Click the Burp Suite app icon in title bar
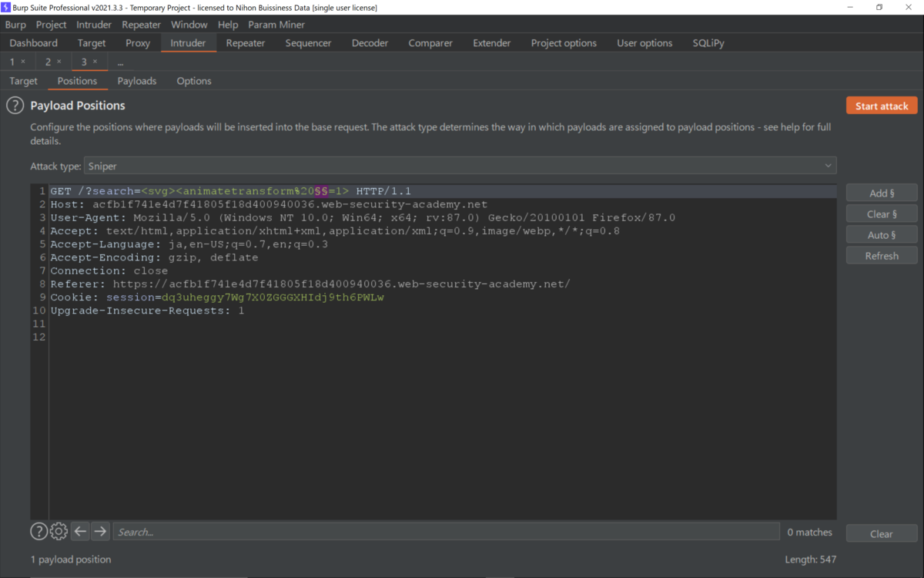The image size is (924, 578). tap(6, 7)
